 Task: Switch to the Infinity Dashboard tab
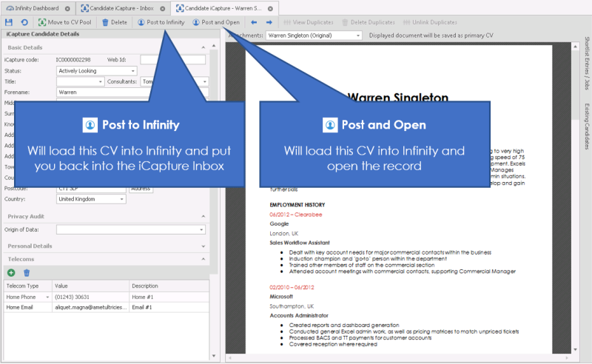[37, 7]
